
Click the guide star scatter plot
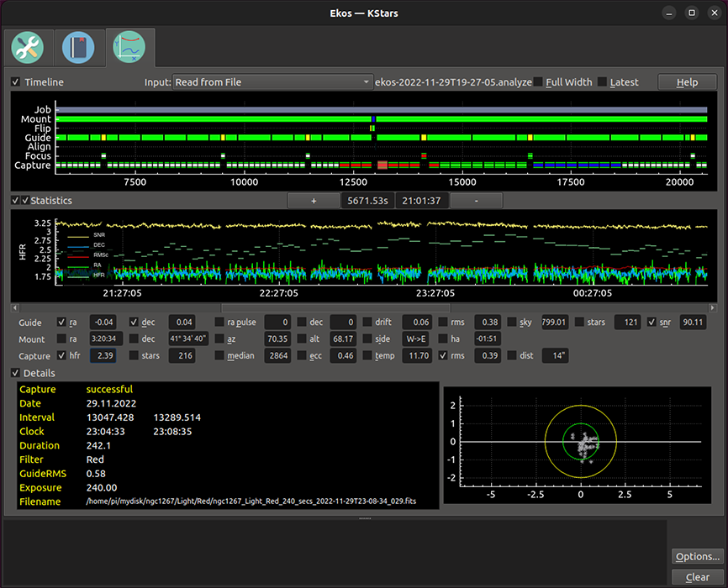[580, 440]
